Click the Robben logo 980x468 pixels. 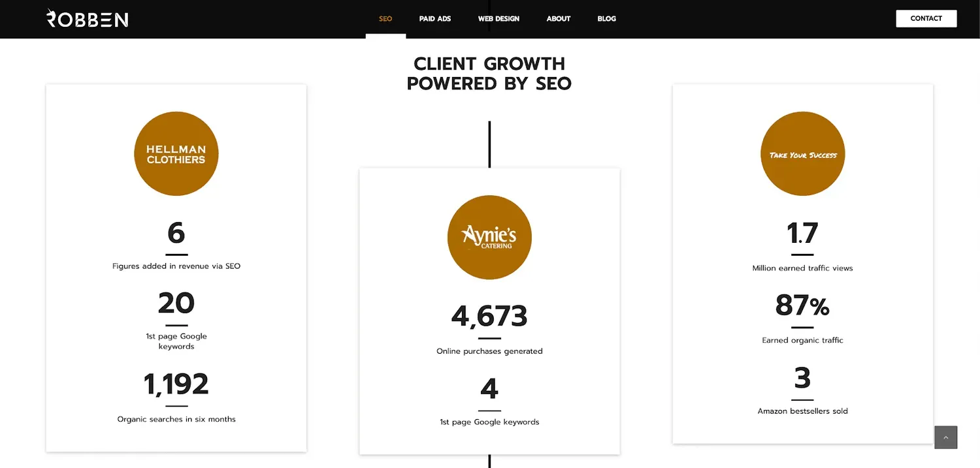pyautogui.click(x=87, y=18)
